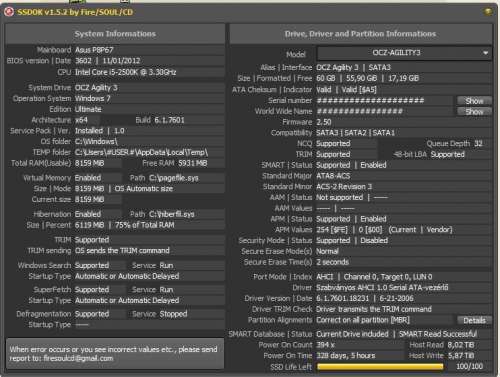
Task: Select Power On Count value 394 x
Action: (325, 345)
